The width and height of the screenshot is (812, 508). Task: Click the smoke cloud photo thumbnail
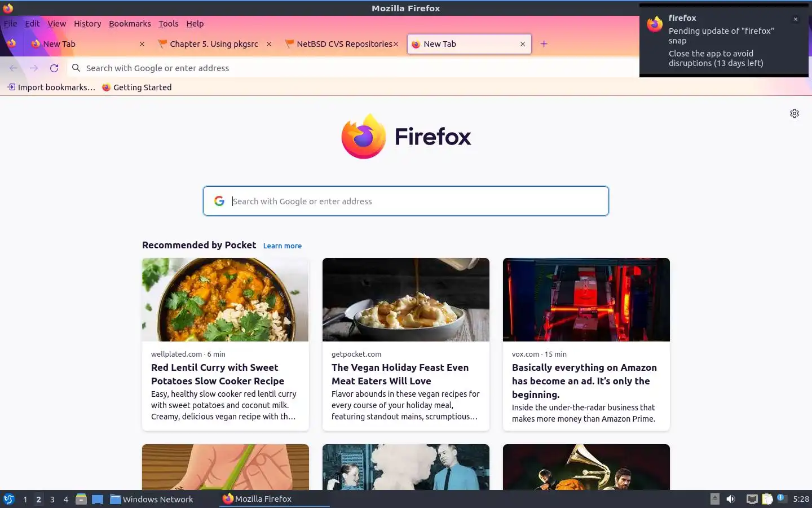coord(406,467)
